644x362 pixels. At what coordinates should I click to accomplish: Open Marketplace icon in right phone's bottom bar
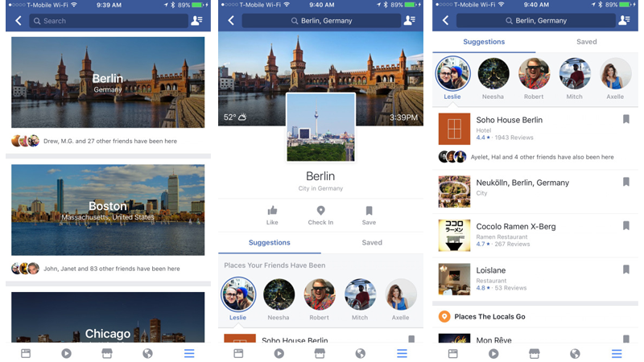click(534, 353)
